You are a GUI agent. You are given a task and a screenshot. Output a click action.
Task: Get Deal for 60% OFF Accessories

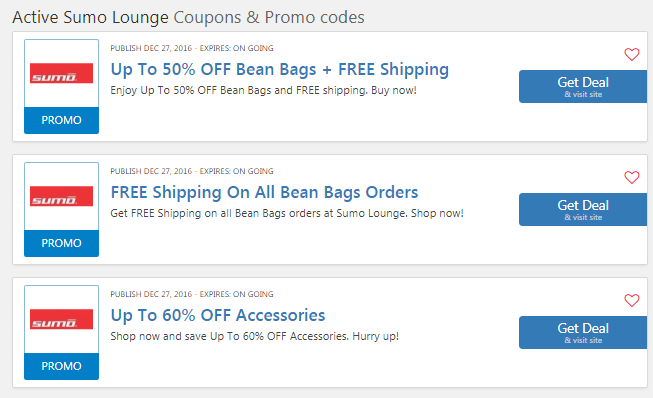tap(583, 333)
